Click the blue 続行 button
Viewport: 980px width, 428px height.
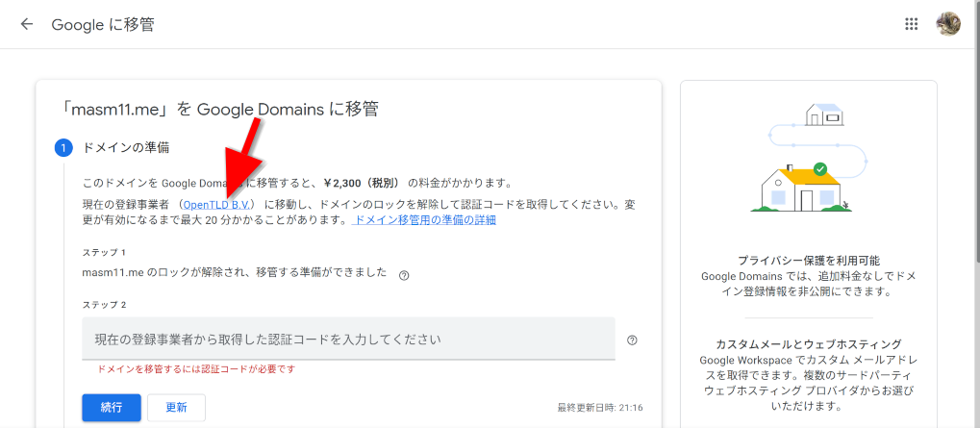coord(112,408)
